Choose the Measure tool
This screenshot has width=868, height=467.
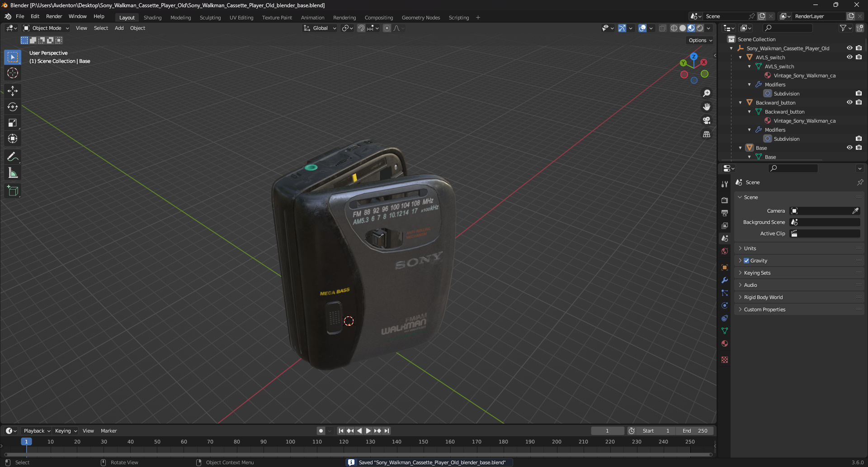13,172
